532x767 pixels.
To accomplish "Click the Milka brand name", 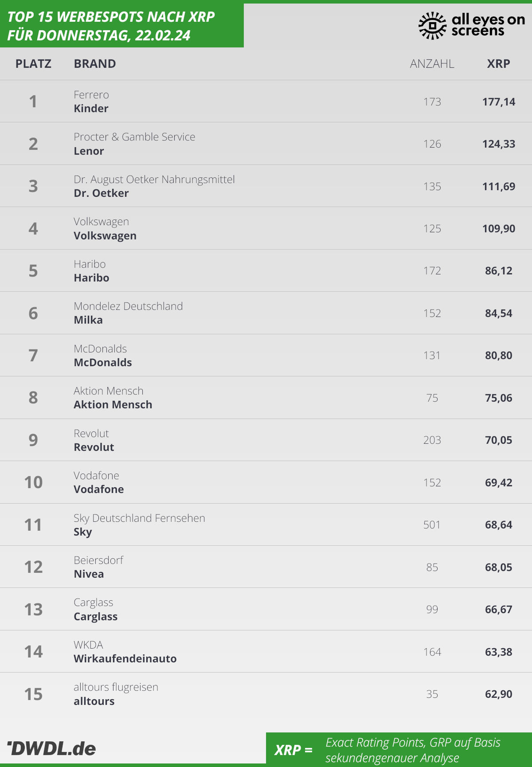I will [88, 320].
